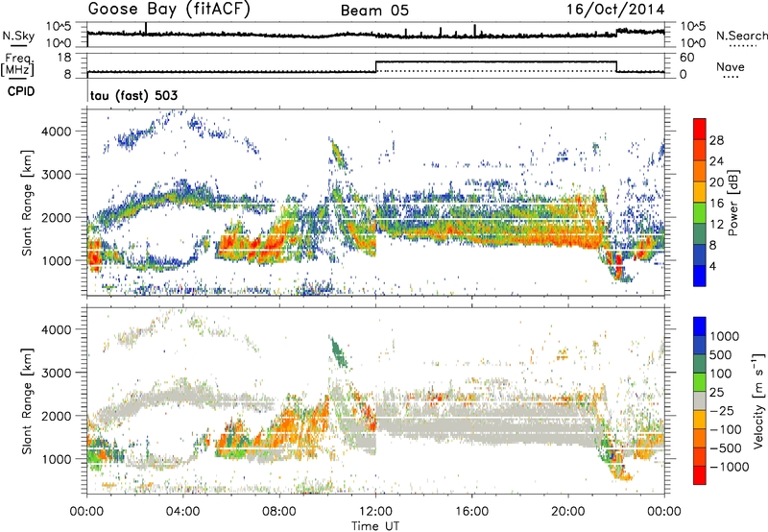The height and width of the screenshot is (532, 768).
Task: Select the red bottom segment of velocity colorbar
Action: tap(700, 474)
